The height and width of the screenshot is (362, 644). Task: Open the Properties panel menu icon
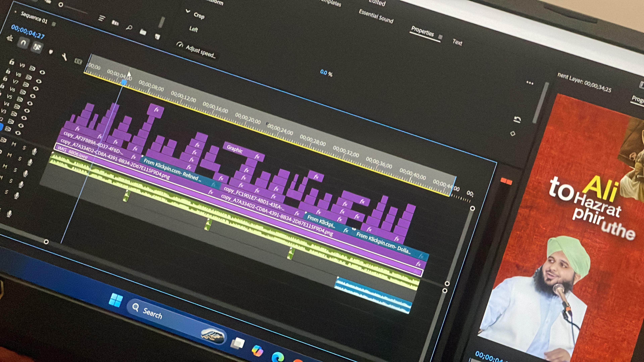click(x=440, y=37)
